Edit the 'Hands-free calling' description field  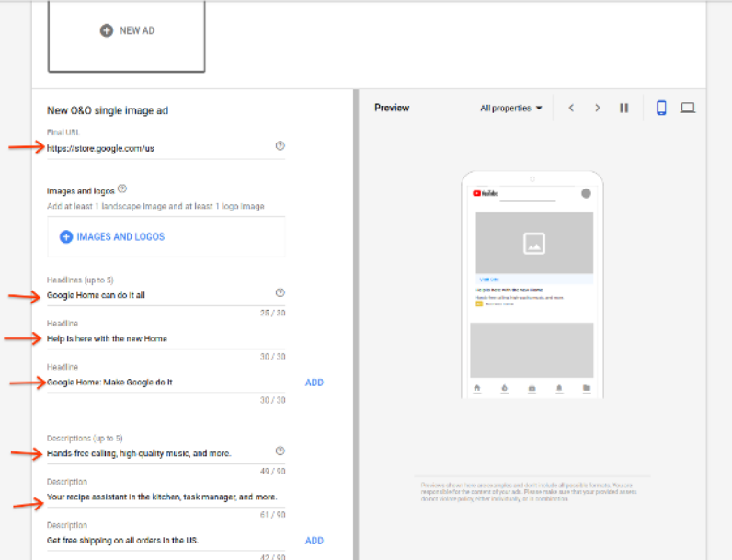(x=156, y=453)
